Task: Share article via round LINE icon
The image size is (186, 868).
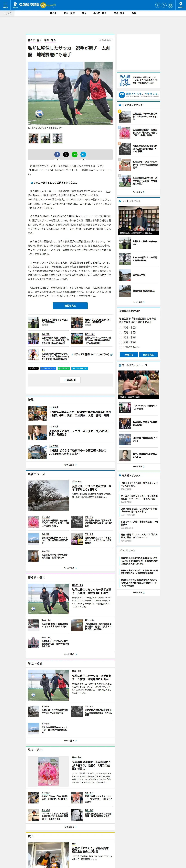Action: [75, 154]
